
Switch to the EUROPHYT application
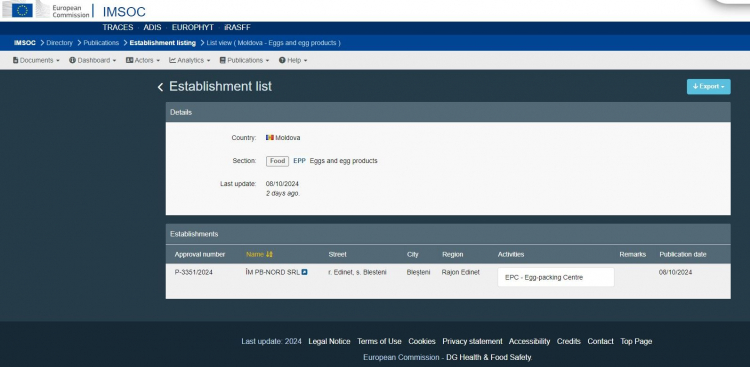pyautogui.click(x=193, y=27)
